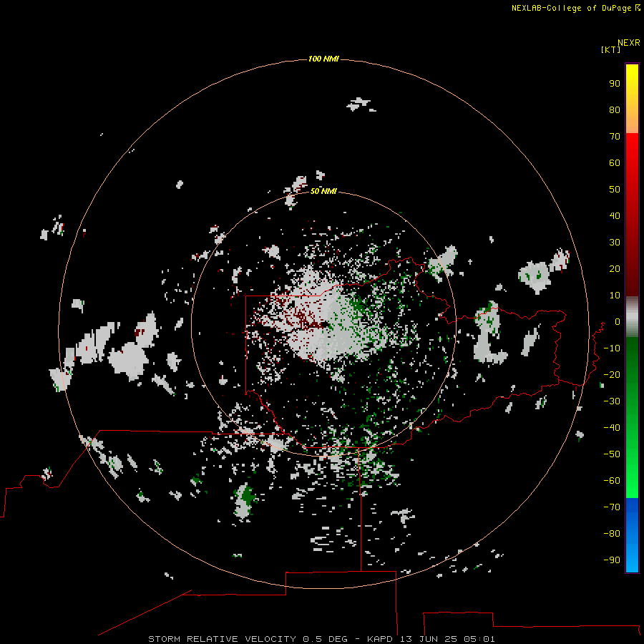
Task: Click the 10 knot scale label
Action: [x=615, y=296]
